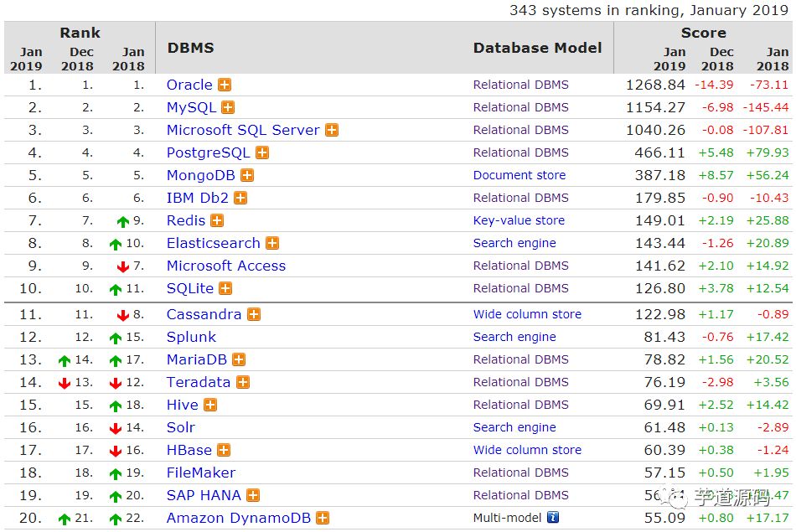Screen dimensions: 796x532
Task: Click plus icon next to Amazon DynamoDB
Action: click(323, 518)
